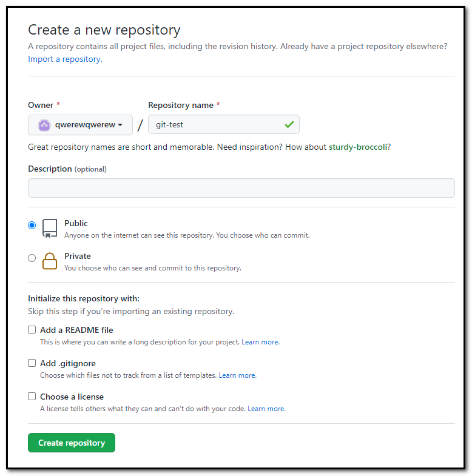The width and height of the screenshot is (472, 476).
Task: Click Learn more link for README file
Action: coord(260,342)
